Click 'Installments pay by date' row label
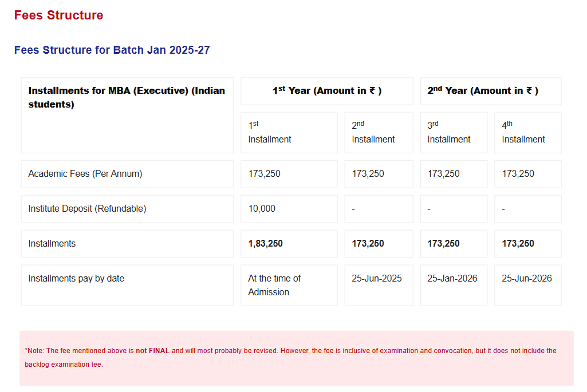The height and width of the screenshot is (392, 587). (76, 278)
